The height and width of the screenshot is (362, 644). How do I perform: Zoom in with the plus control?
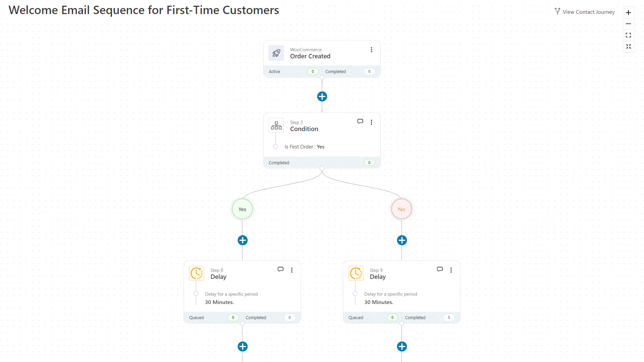pos(628,13)
